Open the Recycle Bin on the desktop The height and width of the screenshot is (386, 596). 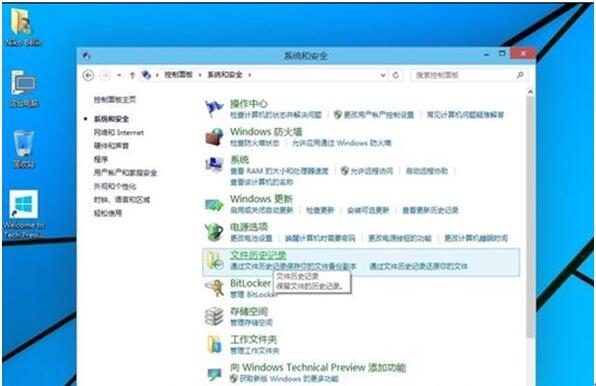pyautogui.click(x=24, y=149)
